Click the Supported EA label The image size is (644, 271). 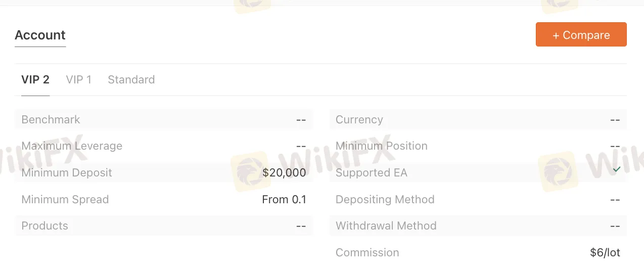tap(372, 173)
